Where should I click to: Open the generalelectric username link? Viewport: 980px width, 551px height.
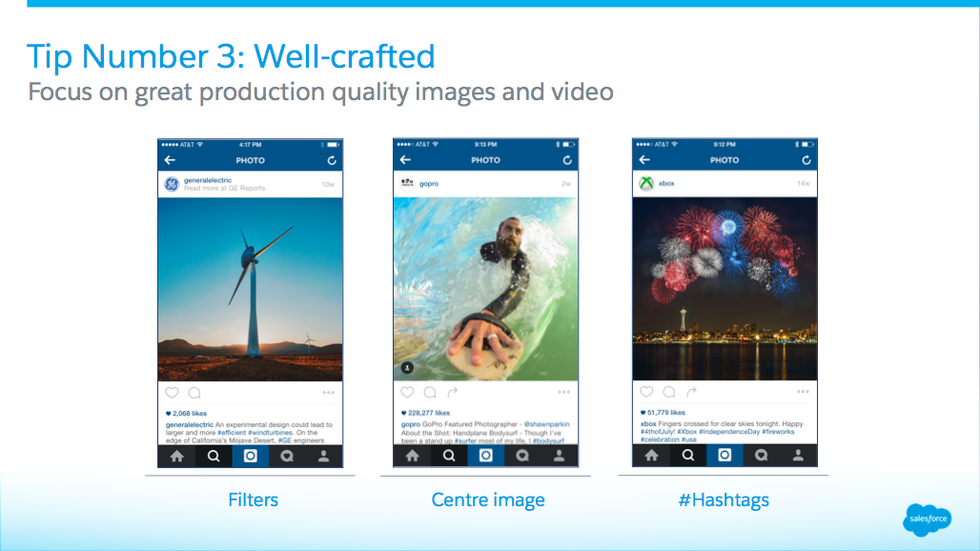pos(208,180)
